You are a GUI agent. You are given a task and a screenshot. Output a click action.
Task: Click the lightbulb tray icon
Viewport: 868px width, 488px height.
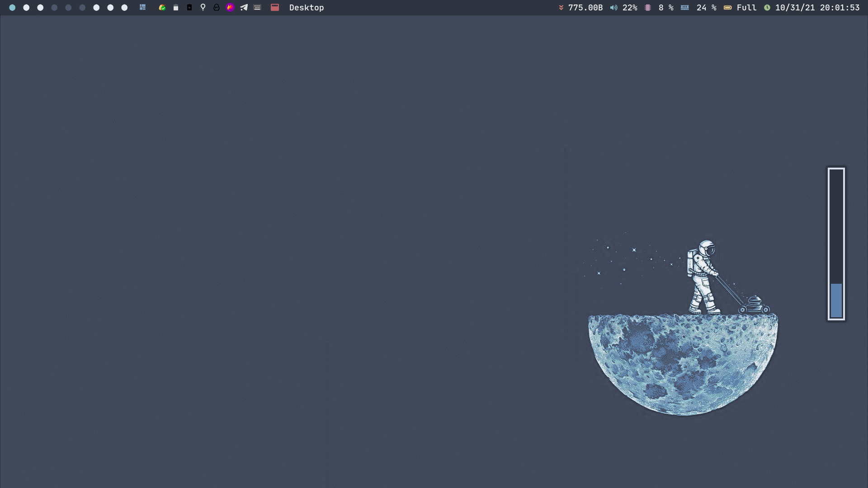click(x=203, y=7)
